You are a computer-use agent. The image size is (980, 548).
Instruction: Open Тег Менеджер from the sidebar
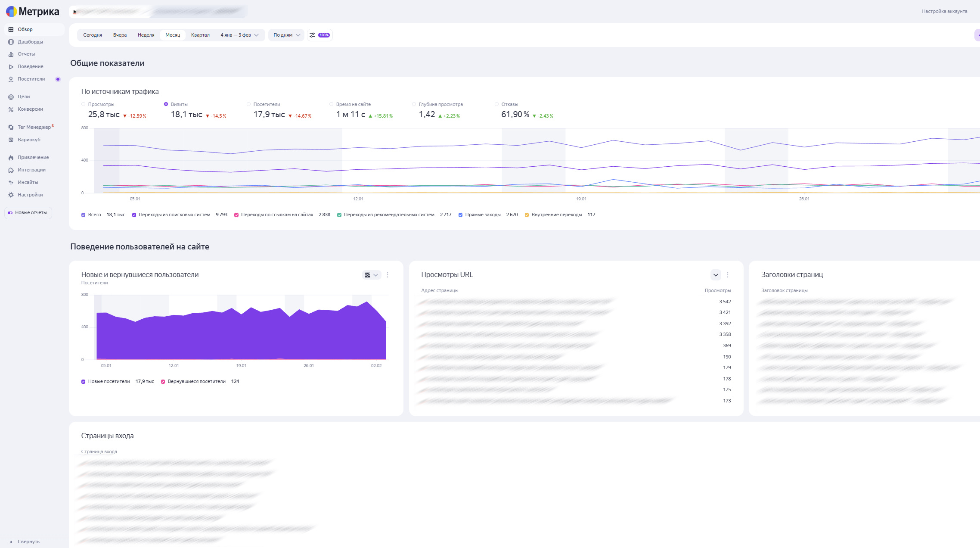pyautogui.click(x=34, y=127)
